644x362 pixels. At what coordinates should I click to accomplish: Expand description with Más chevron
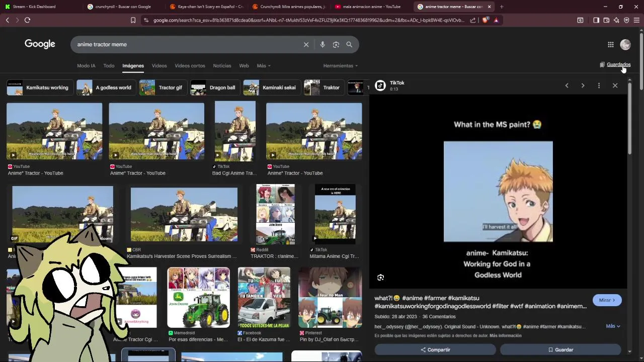[613, 326]
